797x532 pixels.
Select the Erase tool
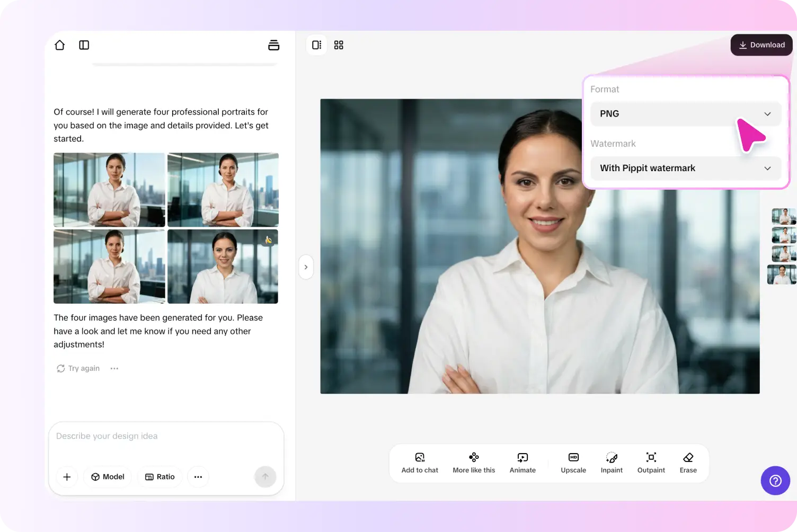[x=688, y=463]
